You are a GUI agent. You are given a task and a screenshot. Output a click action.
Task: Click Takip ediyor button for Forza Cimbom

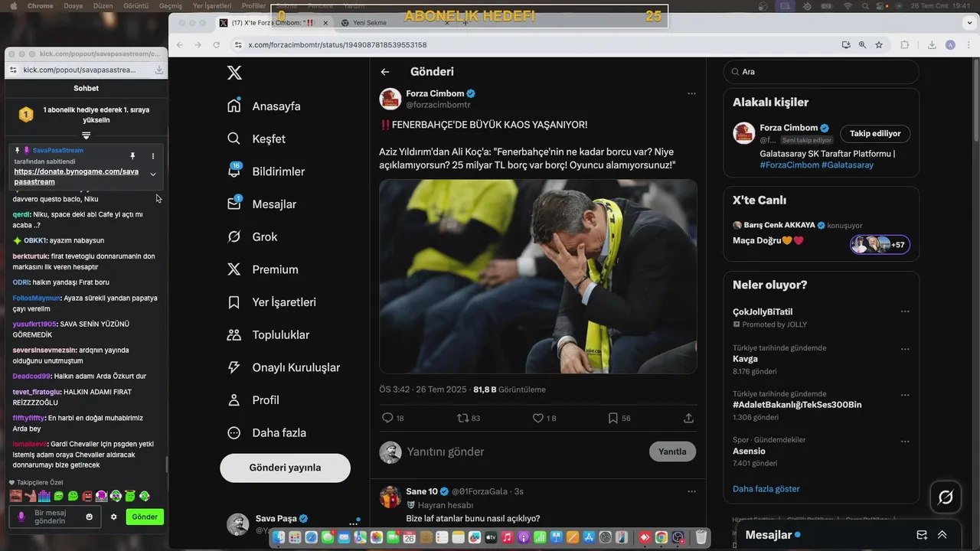pos(875,133)
